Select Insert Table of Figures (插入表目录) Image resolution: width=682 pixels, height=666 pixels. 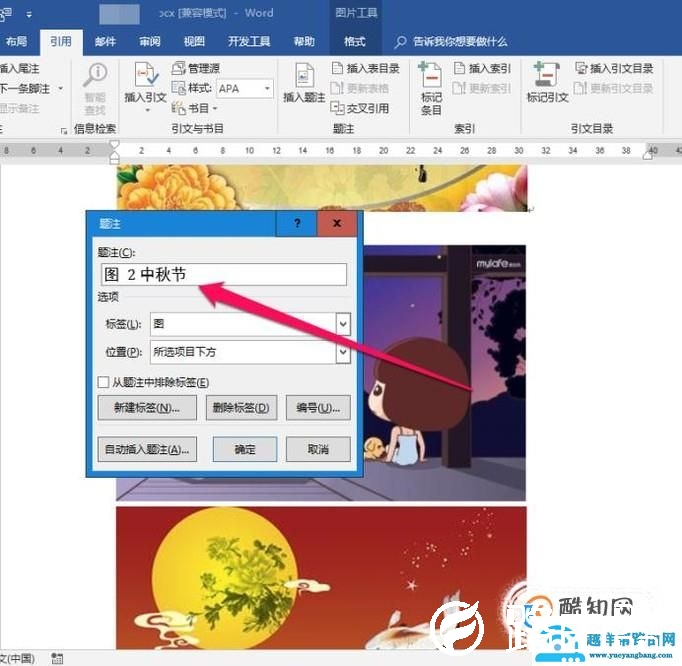pyautogui.click(x=366, y=68)
